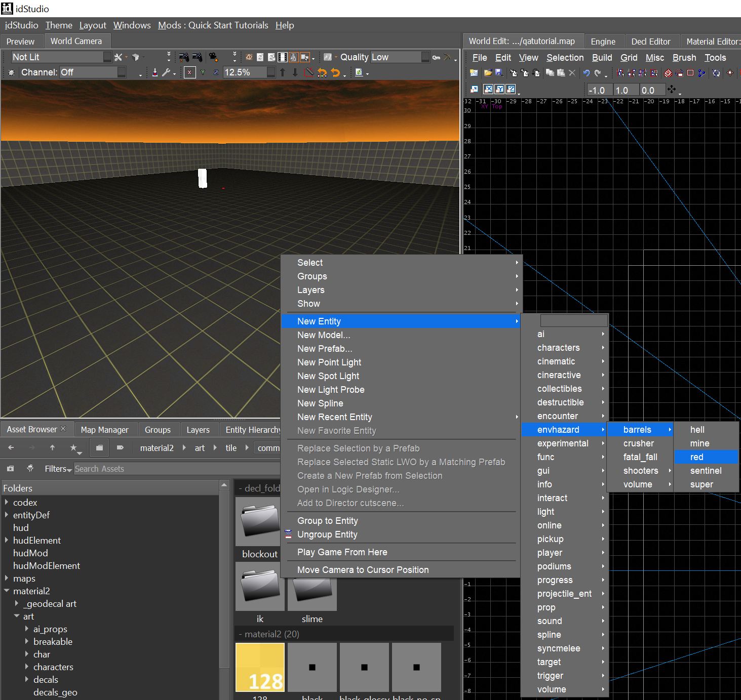Open the Decl Editor tab
Screen dimensions: 741x700
[651, 42]
